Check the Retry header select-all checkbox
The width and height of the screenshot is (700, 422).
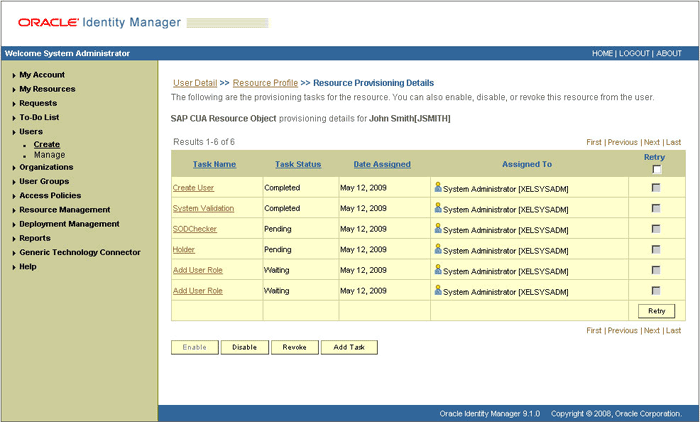(656, 169)
